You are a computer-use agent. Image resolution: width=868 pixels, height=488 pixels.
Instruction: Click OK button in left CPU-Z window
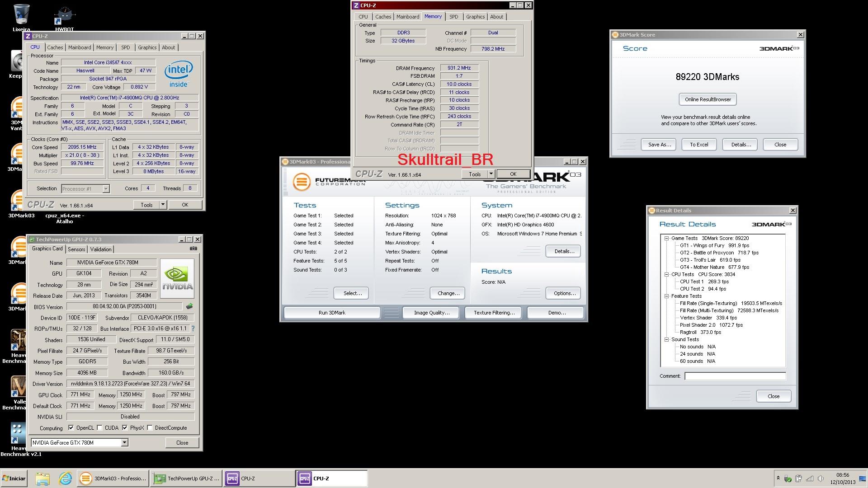pos(185,205)
